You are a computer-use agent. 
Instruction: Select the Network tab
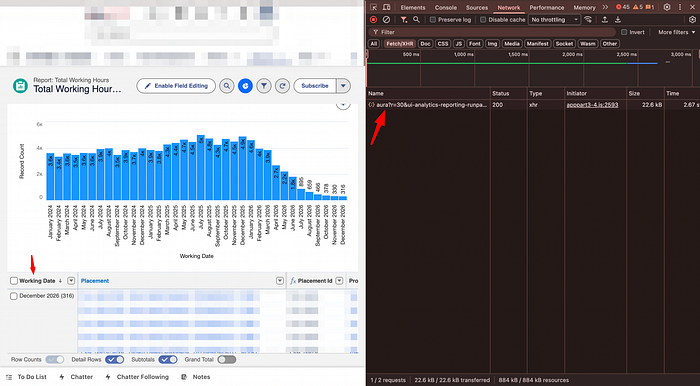[x=509, y=8]
